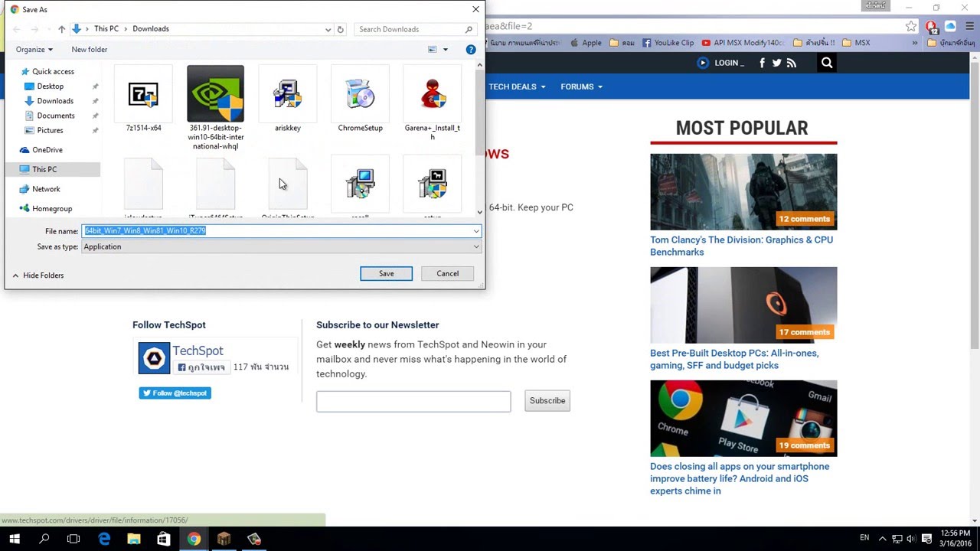980x551 pixels.
Task: Open the recent locations dropdown arrow
Action: [48, 29]
